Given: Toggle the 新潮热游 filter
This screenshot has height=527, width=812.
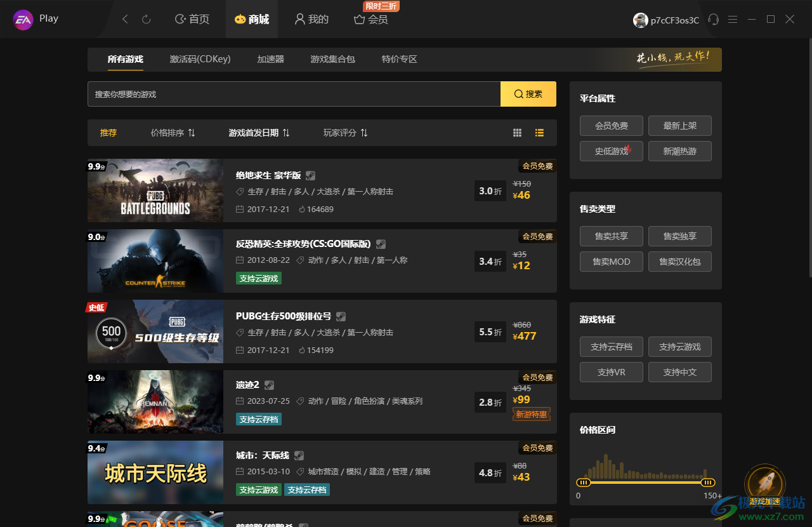Looking at the screenshot, I should [680, 151].
